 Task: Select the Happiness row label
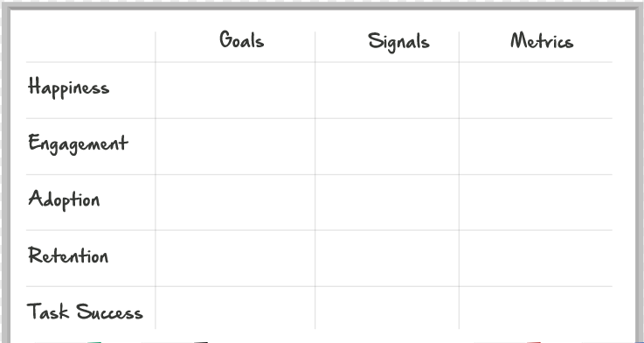point(68,87)
